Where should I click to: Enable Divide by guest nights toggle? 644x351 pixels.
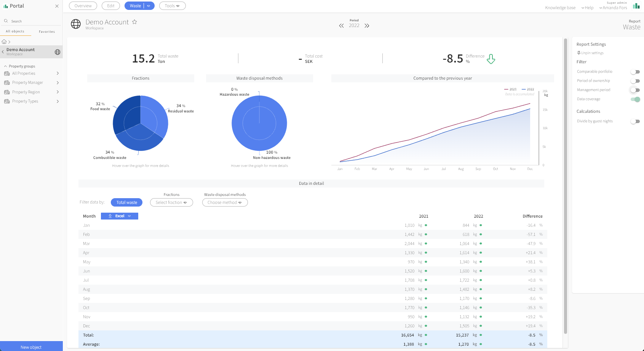(x=635, y=121)
